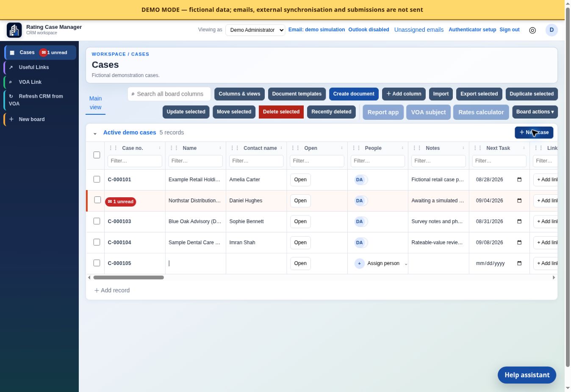
Task: Collapse the Active demo cases group chevron
Action: tap(95, 133)
